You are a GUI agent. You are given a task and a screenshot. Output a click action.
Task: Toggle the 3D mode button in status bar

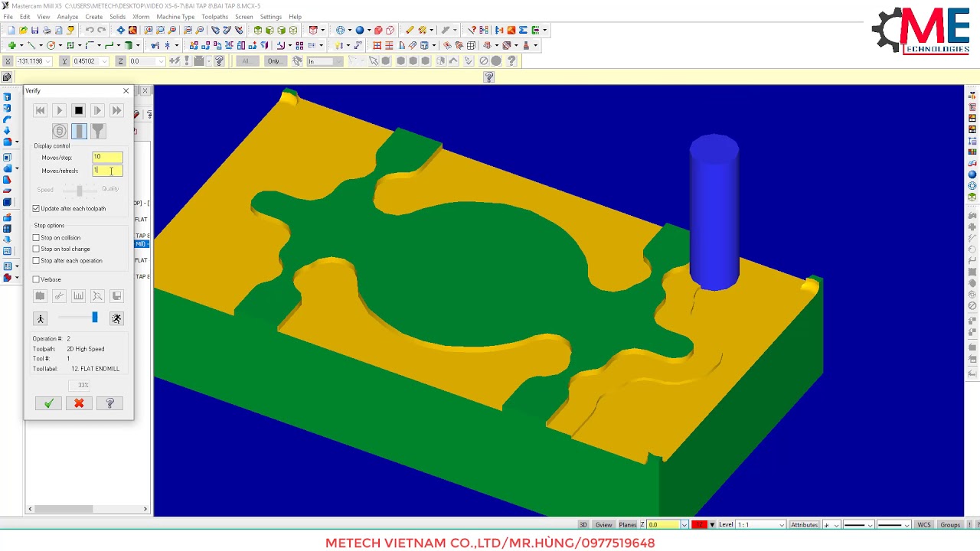tap(583, 525)
